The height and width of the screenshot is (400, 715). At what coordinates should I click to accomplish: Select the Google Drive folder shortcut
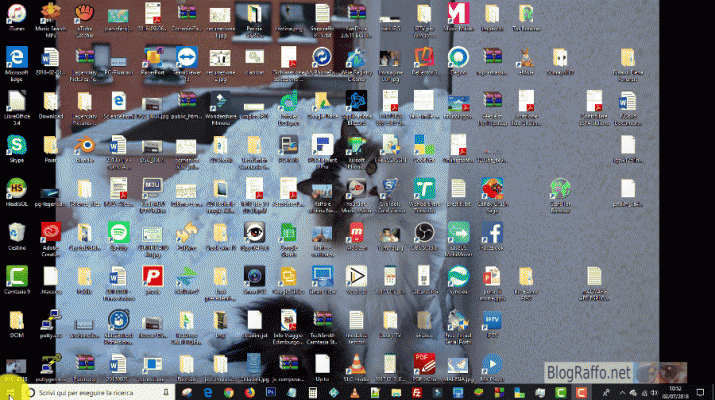[x=322, y=102]
